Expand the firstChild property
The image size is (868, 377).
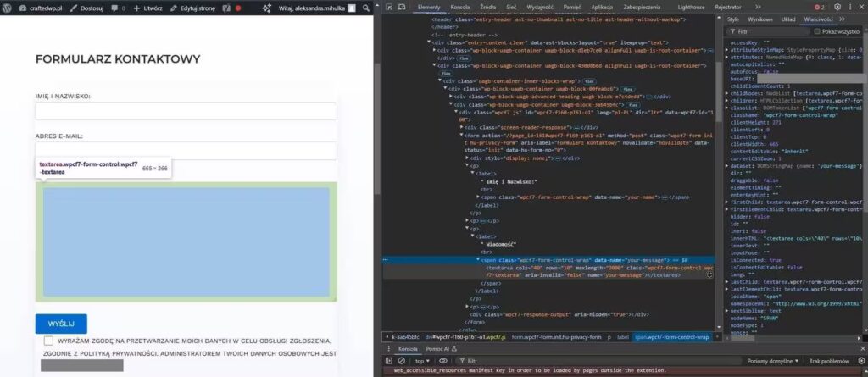726,202
